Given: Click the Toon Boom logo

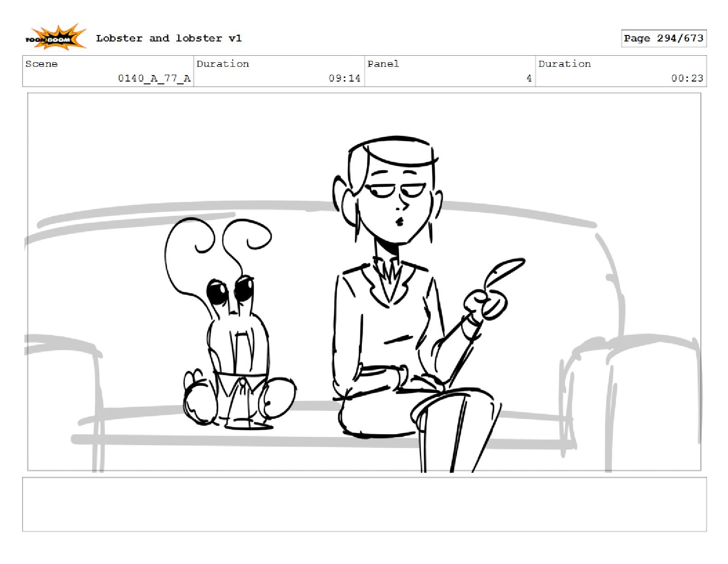Looking at the screenshot, I should [56, 38].
